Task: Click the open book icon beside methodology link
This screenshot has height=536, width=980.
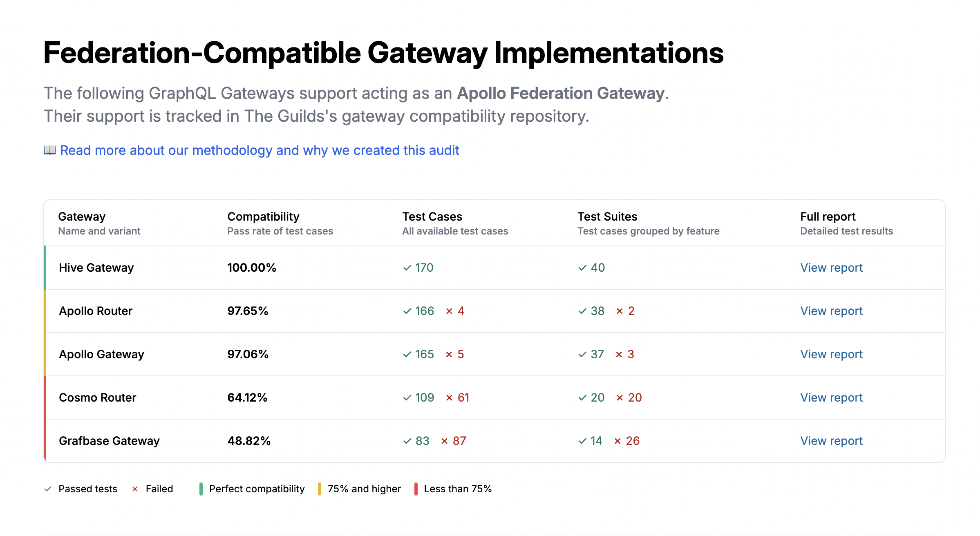Action: (x=50, y=150)
